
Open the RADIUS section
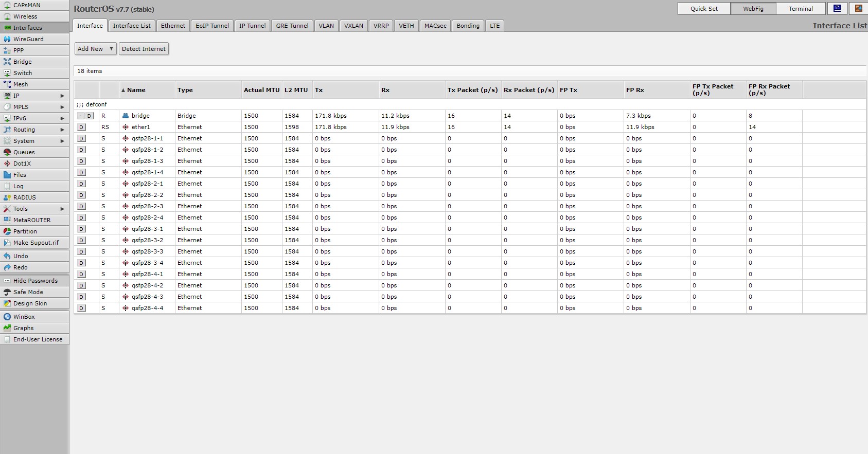click(34, 197)
